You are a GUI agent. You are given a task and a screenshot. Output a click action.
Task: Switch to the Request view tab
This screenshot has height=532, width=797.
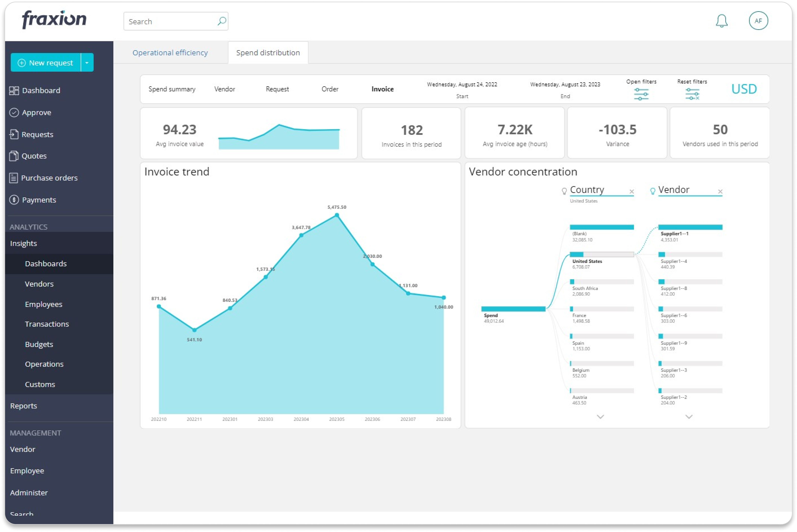tap(277, 89)
